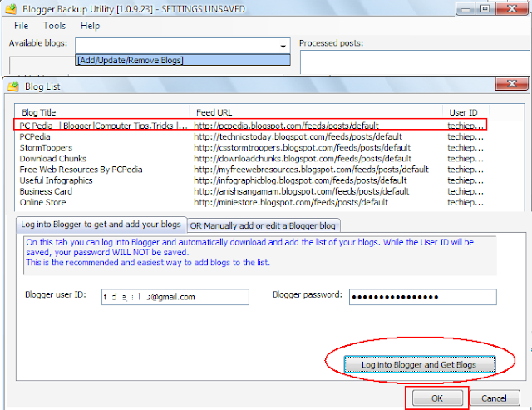
Task: Open the Help menu
Action: (90, 26)
